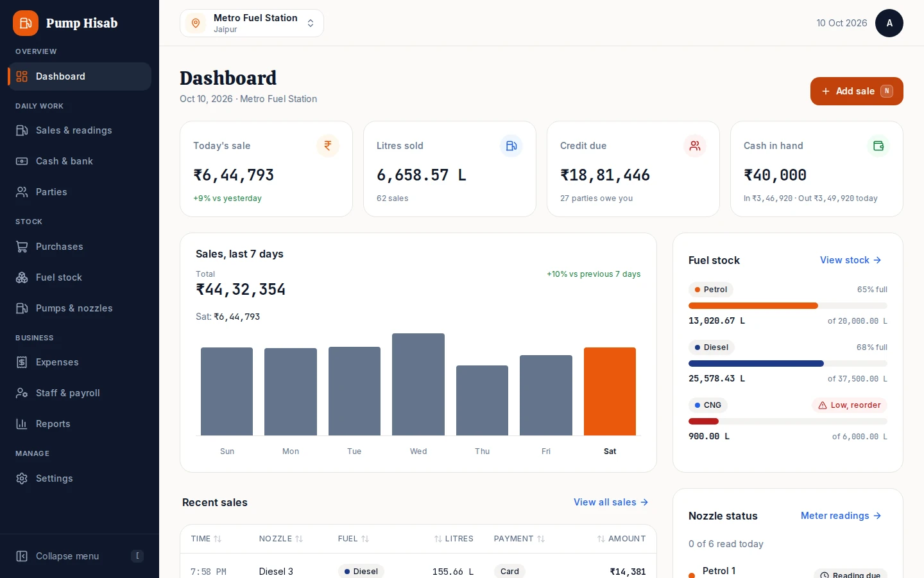The image size is (924, 578).
Task: Click the '+9% vs yesterday' text
Action: point(228,198)
